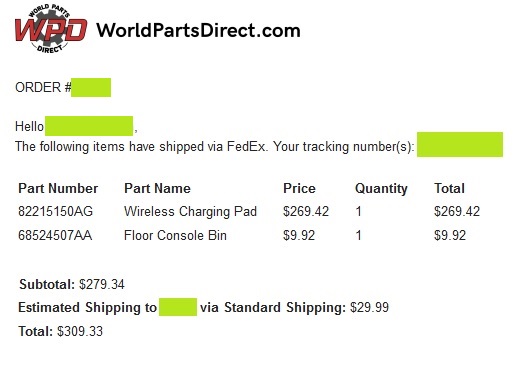Click the WPD World Parts Direct logo
The height and width of the screenshot is (370, 531).
(51, 28)
